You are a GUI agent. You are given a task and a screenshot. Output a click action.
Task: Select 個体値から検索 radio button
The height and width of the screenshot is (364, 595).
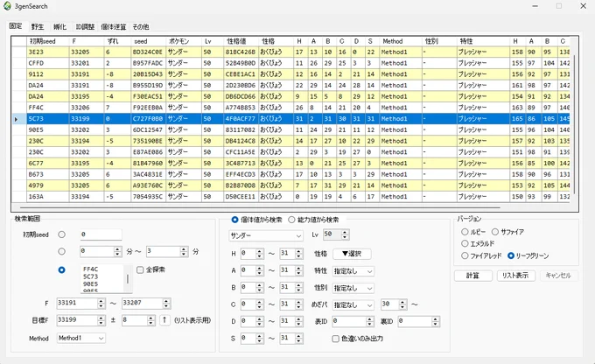click(x=256, y=220)
